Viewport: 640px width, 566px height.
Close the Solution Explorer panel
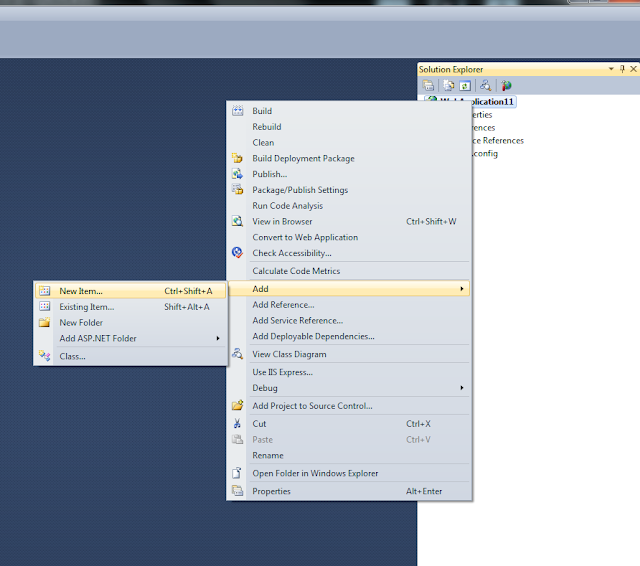pos(633,69)
